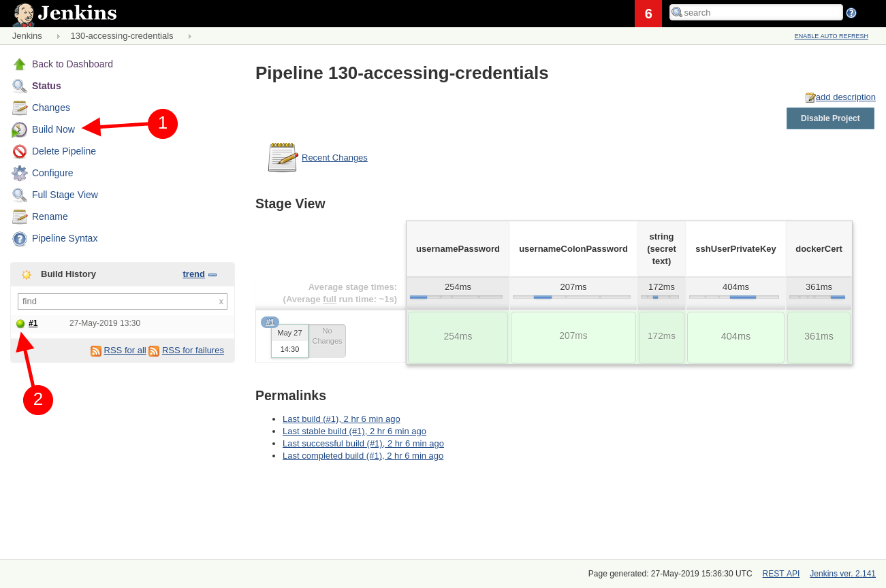The height and width of the screenshot is (588, 886).
Task: Click the Back to Dashboard up-arrow icon
Action: point(20,64)
